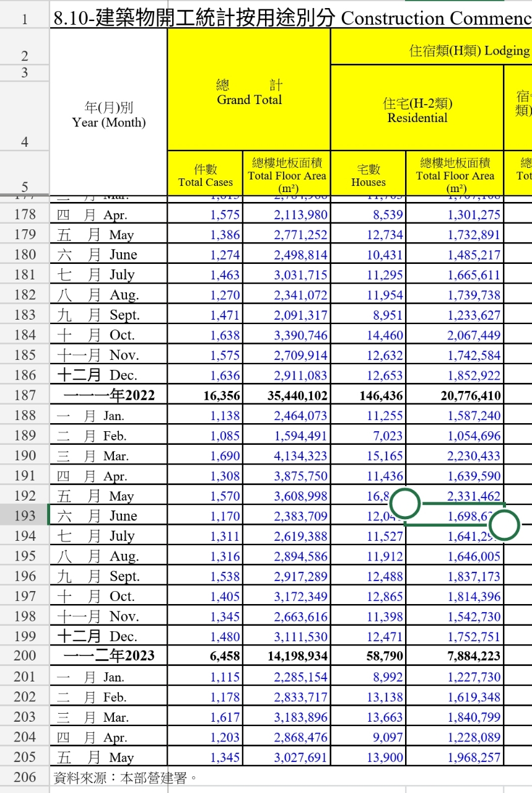Select the 件數 Total Cases column header

(205, 174)
